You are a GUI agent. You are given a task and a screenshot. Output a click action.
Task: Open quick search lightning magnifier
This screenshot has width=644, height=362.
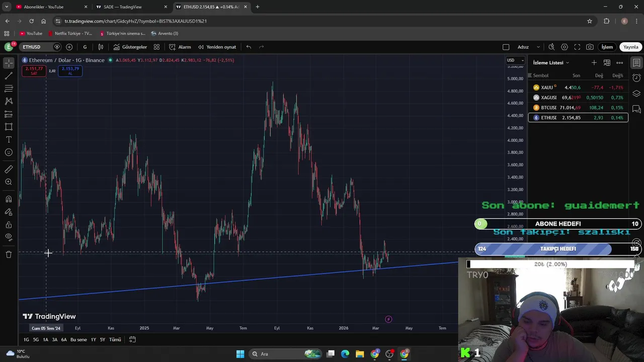[551, 47]
